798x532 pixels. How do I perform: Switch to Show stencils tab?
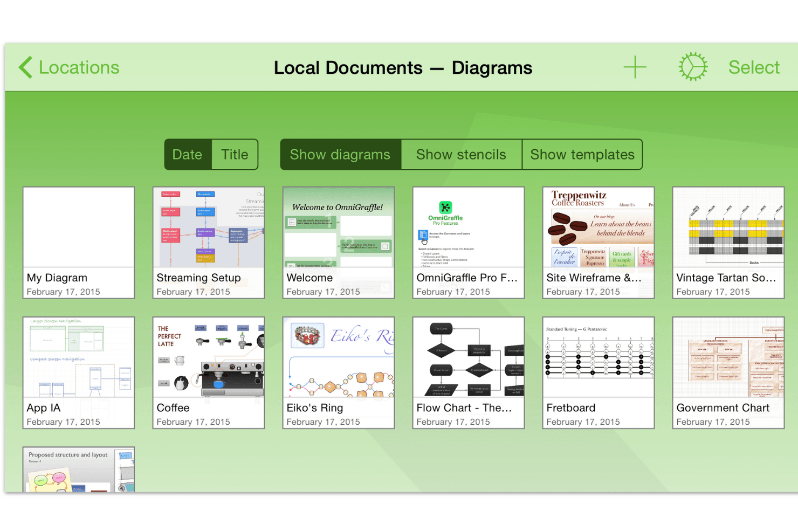point(461,155)
